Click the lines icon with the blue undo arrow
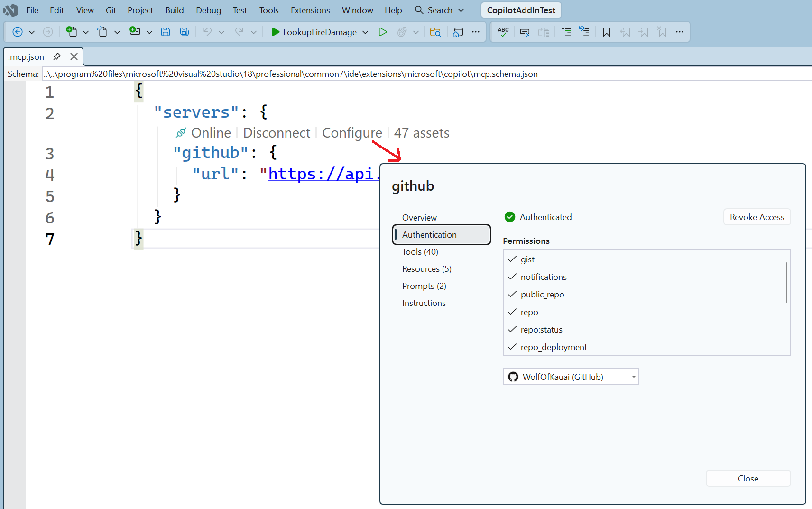The height and width of the screenshot is (509, 812). pyautogui.click(x=584, y=32)
